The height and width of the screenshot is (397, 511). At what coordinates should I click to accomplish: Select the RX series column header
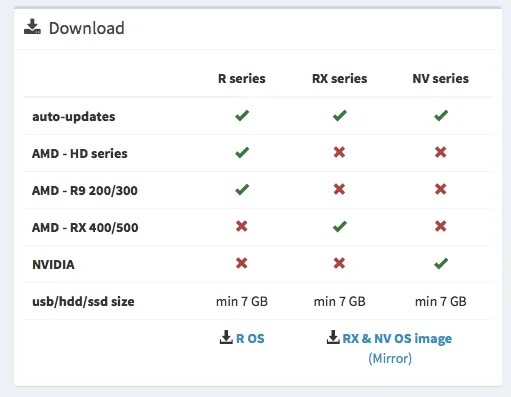(339, 79)
